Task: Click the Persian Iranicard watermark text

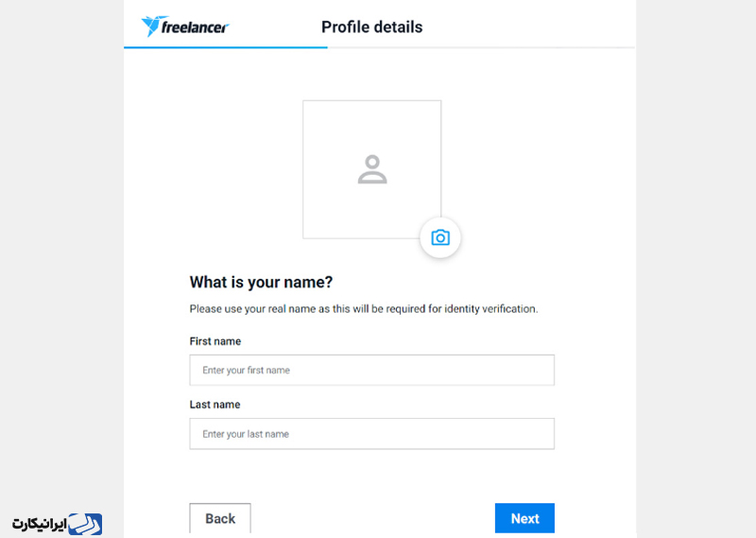Action: click(x=39, y=524)
